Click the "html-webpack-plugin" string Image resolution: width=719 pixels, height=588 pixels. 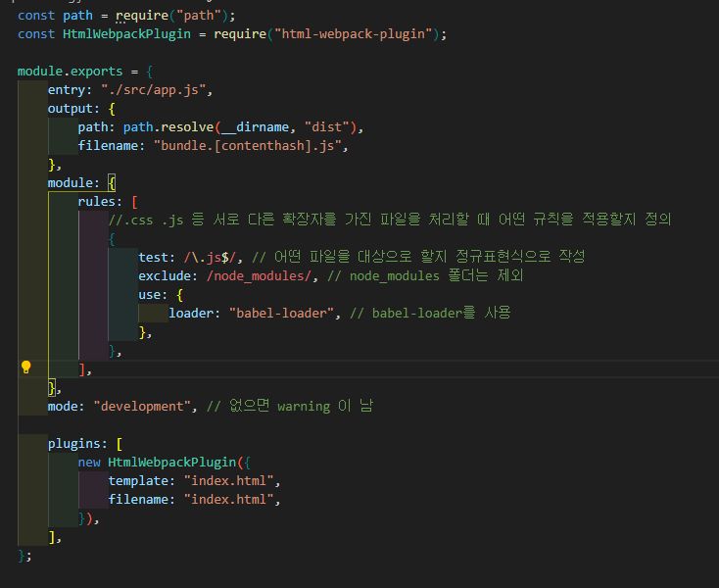353,34
